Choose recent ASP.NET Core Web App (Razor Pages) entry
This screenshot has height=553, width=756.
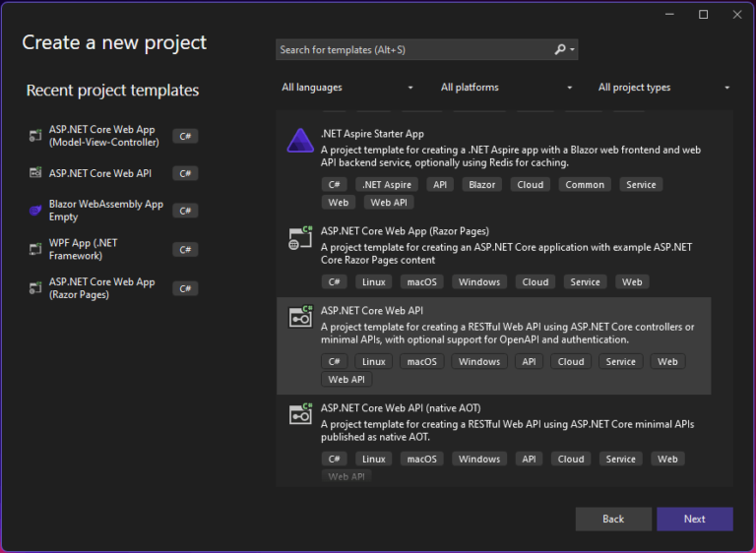[113, 288]
